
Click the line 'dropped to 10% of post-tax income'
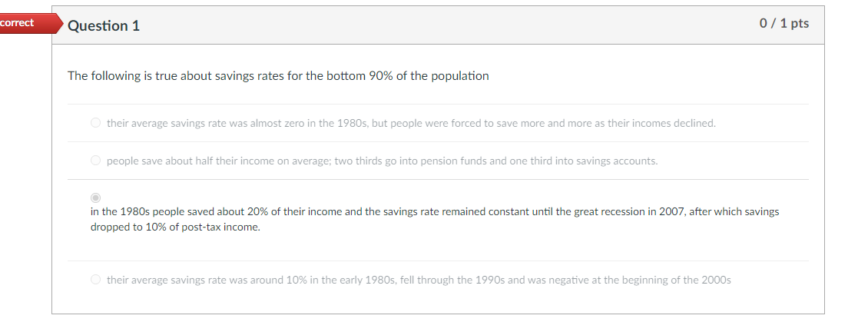175,227
